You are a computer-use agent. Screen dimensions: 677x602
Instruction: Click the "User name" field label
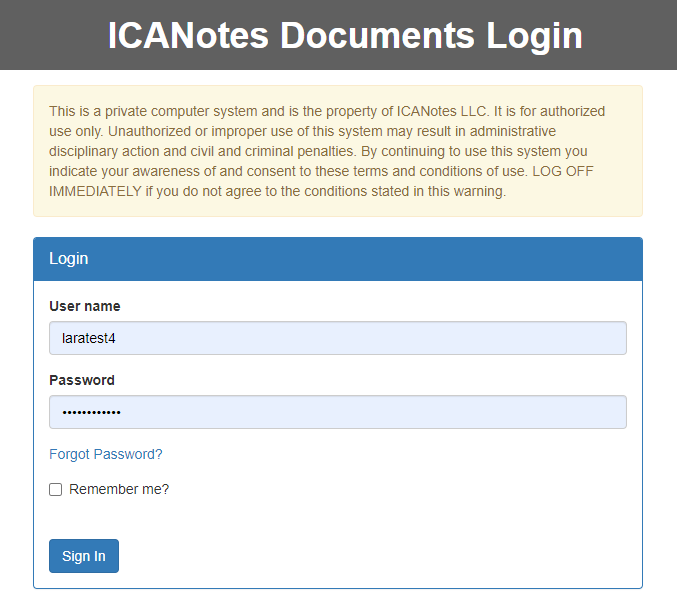(85, 306)
